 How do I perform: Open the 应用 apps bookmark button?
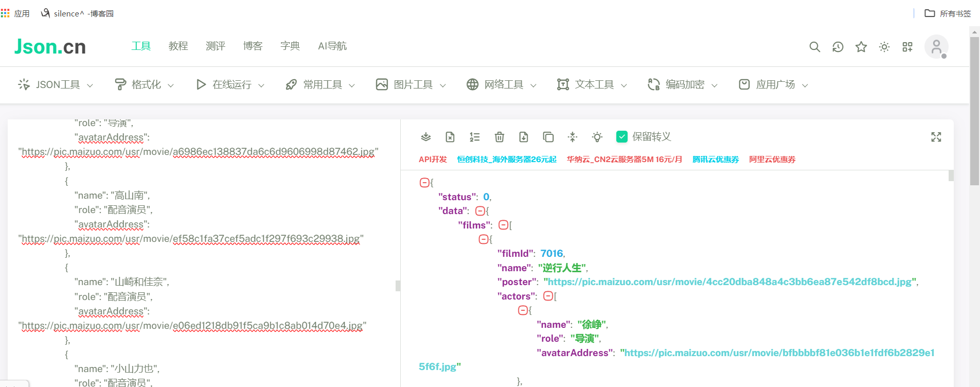pyautogui.click(x=15, y=13)
